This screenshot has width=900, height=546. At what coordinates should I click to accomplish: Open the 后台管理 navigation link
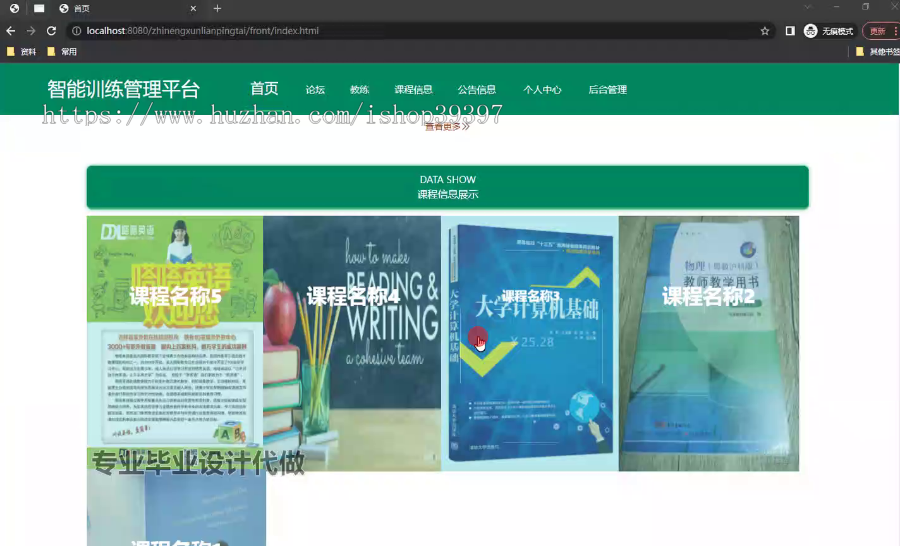(x=608, y=90)
